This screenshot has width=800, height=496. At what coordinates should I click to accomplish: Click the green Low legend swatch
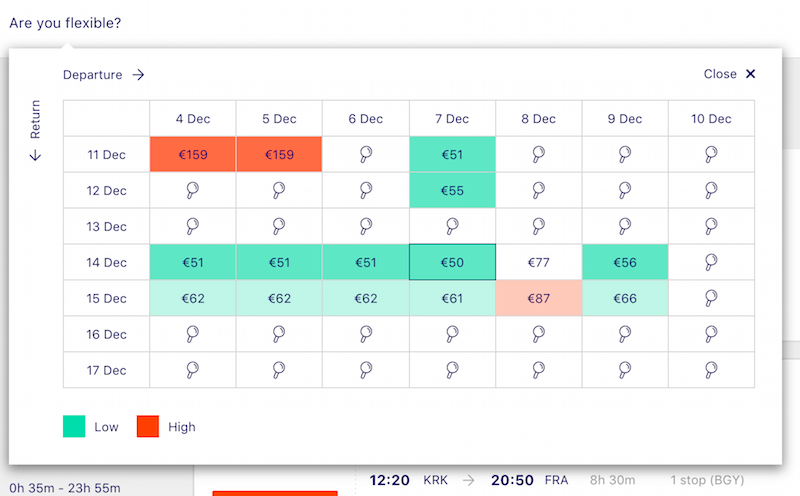74,427
